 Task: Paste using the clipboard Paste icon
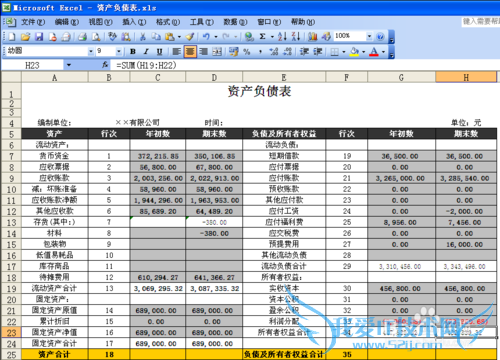click(x=170, y=36)
